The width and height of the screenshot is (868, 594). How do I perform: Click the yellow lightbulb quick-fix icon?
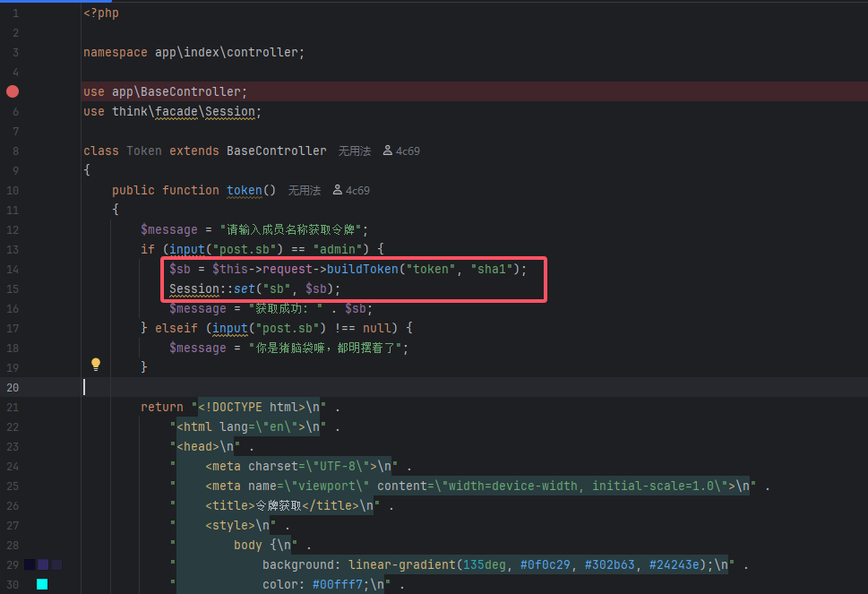(96, 365)
